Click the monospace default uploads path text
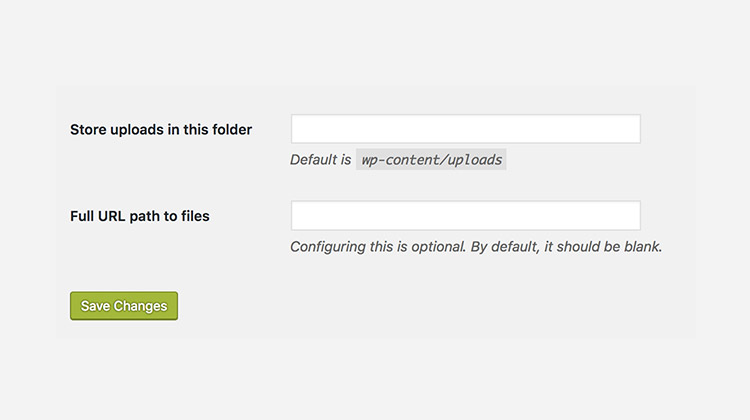The width and height of the screenshot is (750, 420). [x=432, y=159]
